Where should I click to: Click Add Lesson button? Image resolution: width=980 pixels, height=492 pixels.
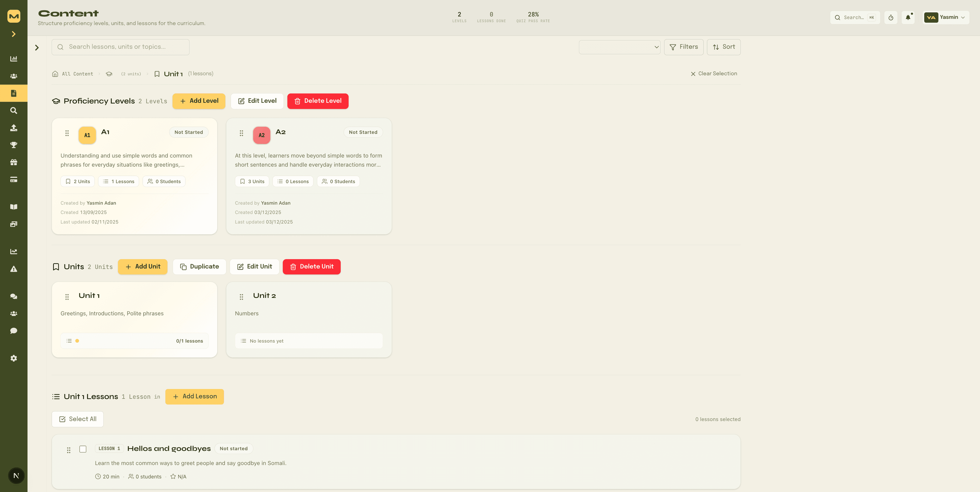click(194, 397)
